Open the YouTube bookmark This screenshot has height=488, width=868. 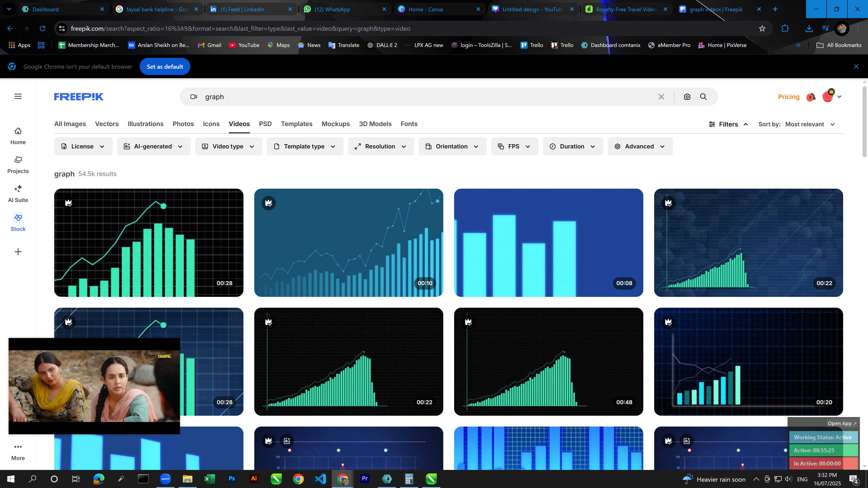[x=244, y=45]
